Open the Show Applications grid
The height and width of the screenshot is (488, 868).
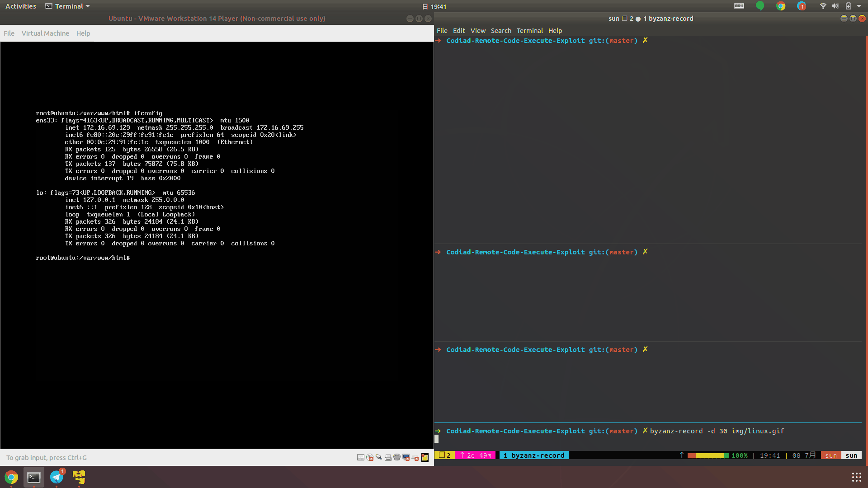(x=856, y=477)
